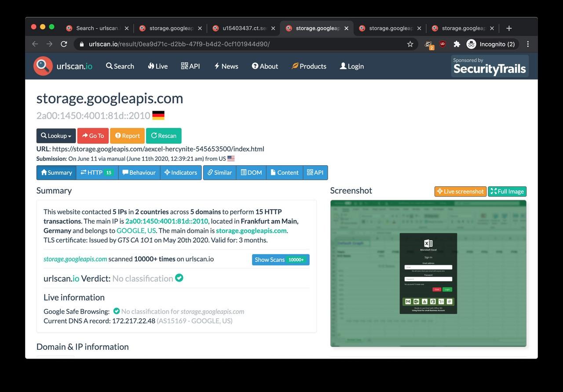Click the Live screenshot button

coord(461,191)
